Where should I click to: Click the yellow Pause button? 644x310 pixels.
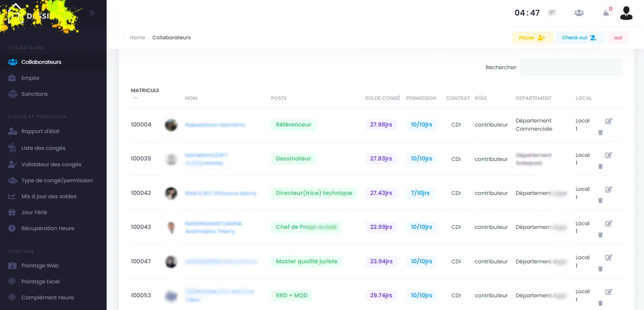[x=532, y=38]
